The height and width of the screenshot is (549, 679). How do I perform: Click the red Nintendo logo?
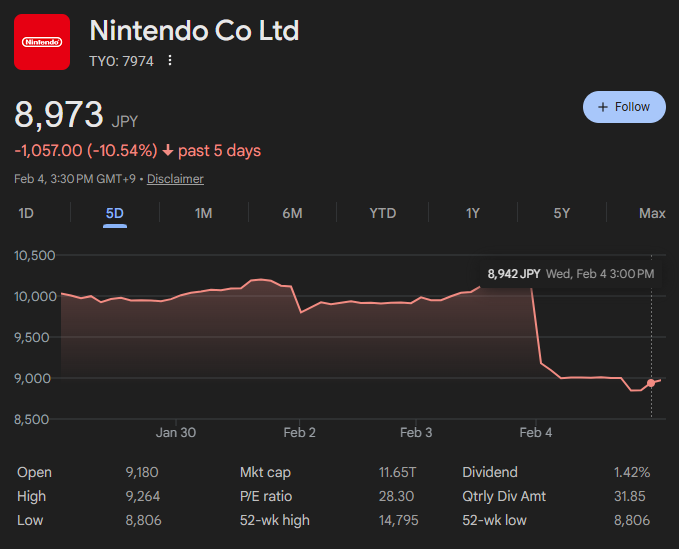(x=42, y=42)
